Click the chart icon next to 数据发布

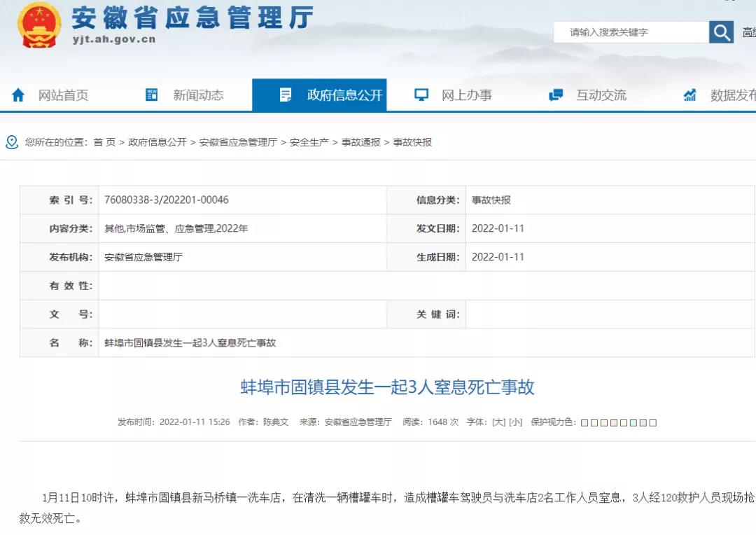click(690, 95)
